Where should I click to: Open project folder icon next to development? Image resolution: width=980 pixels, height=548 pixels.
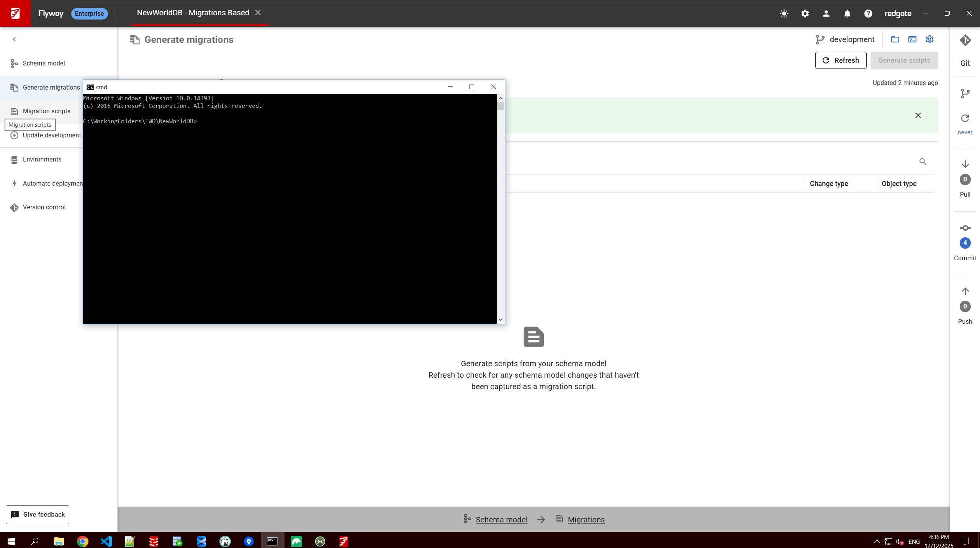pyautogui.click(x=895, y=39)
